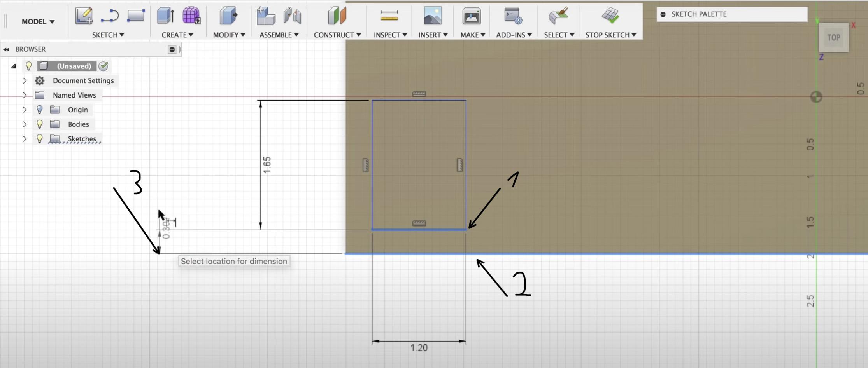Click the 1.65 dimension value
This screenshot has width=868, height=368.
(x=267, y=165)
